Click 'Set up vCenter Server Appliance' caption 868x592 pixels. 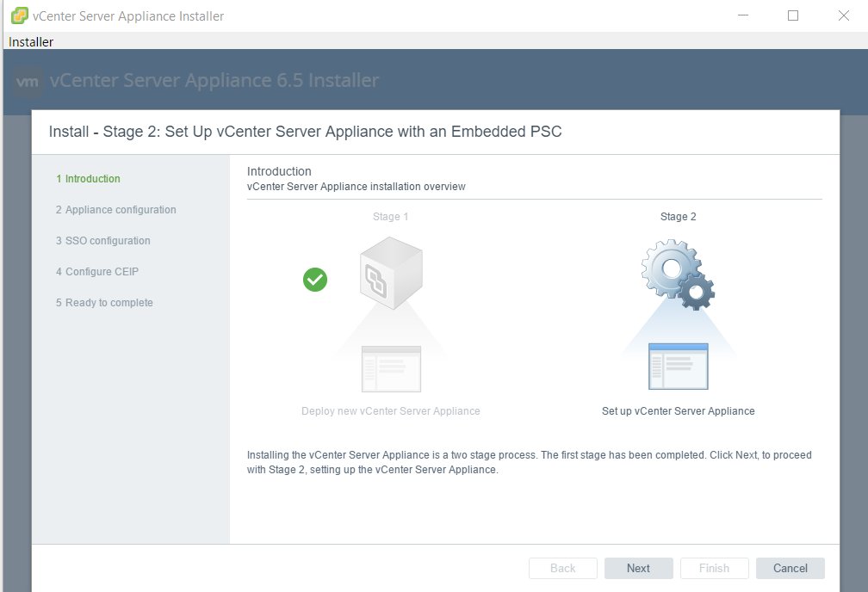(679, 411)
